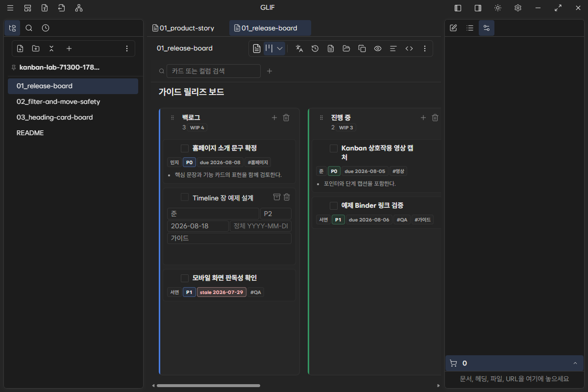
Task: Click the copy duplicate icon in toolbar
Action: 362,49
